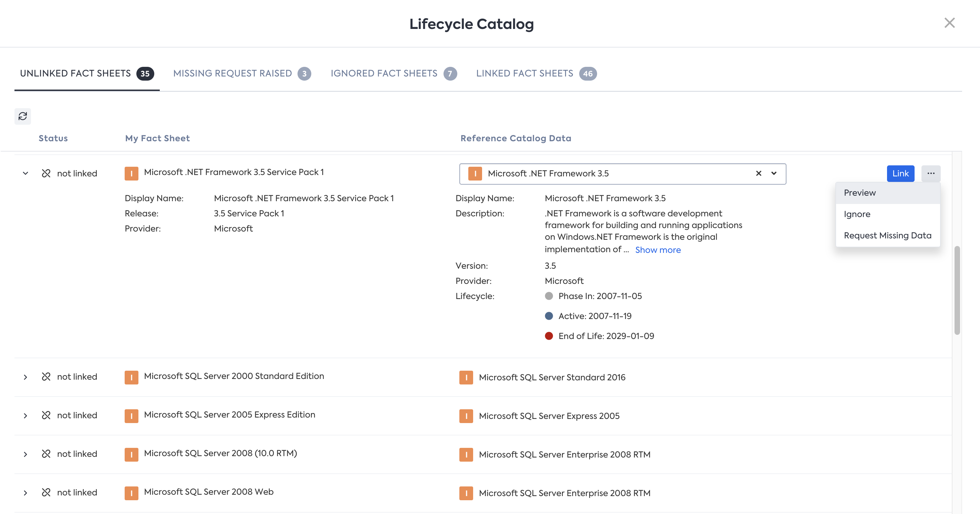This screenshot has width=980, height=514.
Task: Click icon beside SQL Server Enterprise 2008 RTM, 2008 Web row
Action: pyautogui.click(x=466, y=493)
